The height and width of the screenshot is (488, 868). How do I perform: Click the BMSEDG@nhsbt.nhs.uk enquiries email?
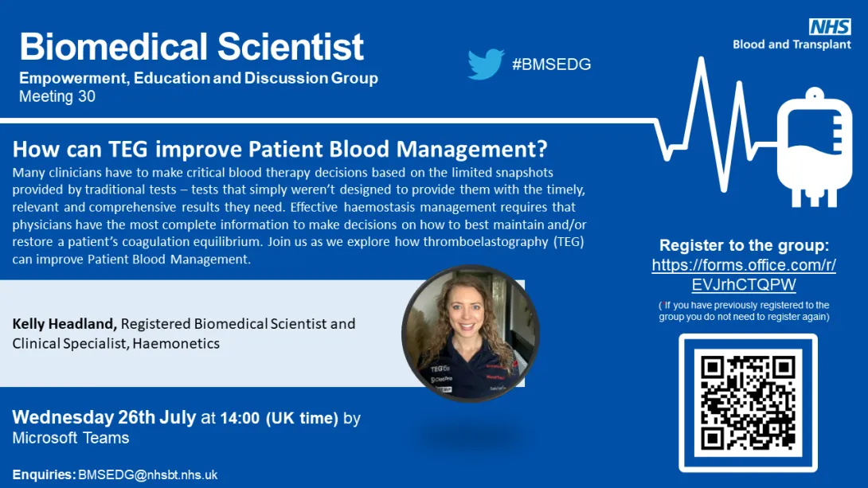coord(147,474)
